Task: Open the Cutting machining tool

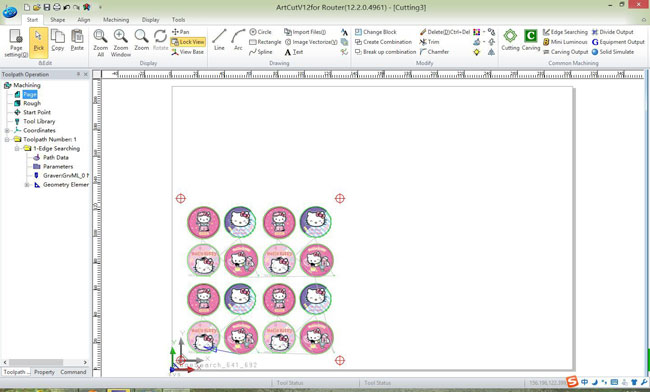Action: point(510,40)
